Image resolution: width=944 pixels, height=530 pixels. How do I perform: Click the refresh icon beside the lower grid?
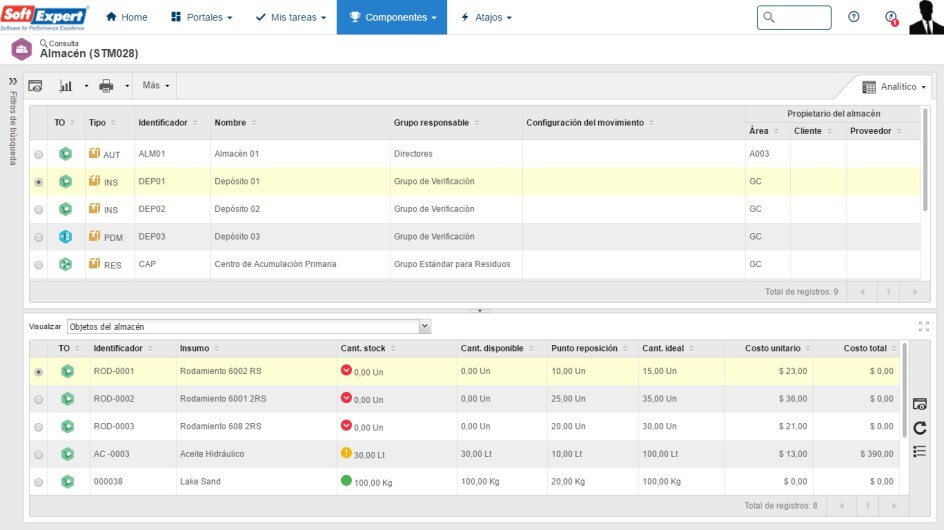click(920, 428)
